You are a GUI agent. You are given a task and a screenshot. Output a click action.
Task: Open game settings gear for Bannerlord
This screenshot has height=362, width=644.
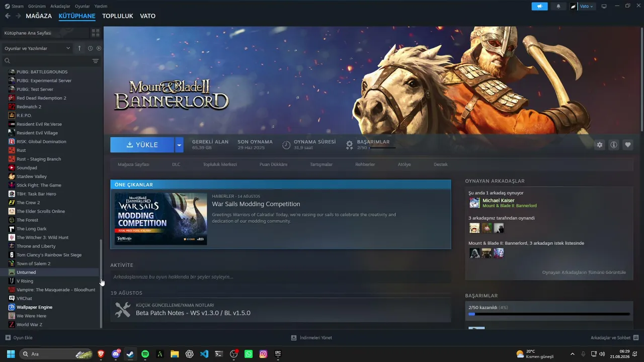599,145
